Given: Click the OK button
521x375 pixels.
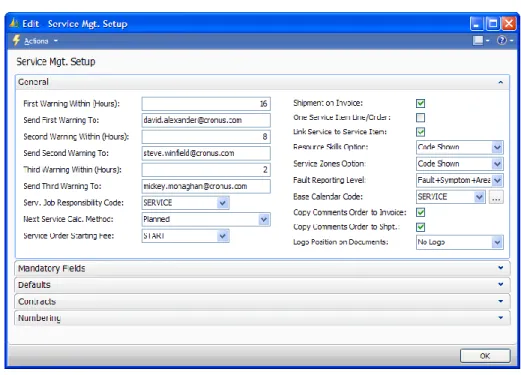Looking at the screenshot, I should [x=485, y=356].
